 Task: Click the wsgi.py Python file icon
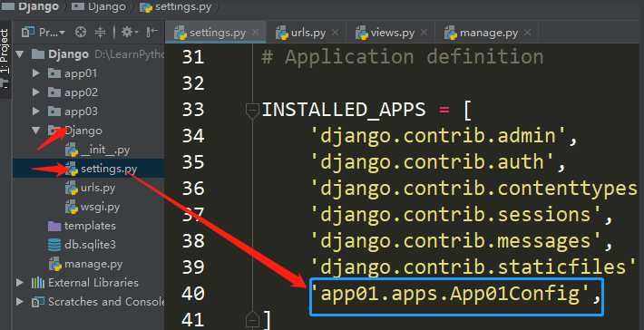tap(72, 207)
